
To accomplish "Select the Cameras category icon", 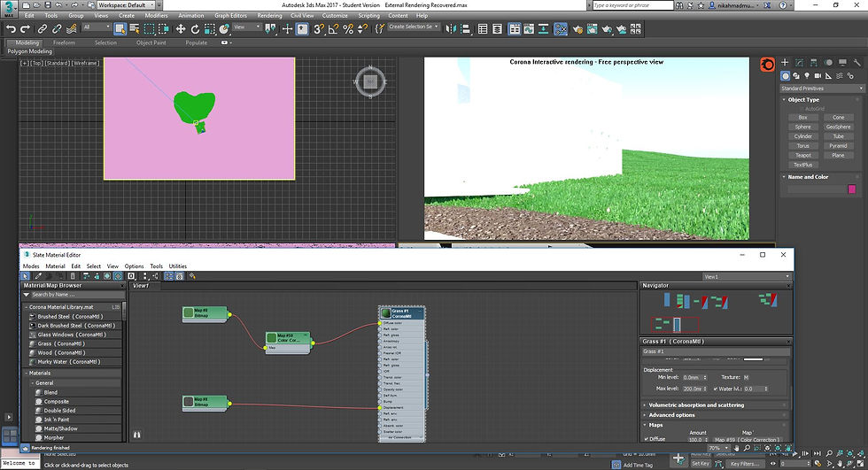I will point(817,76).
